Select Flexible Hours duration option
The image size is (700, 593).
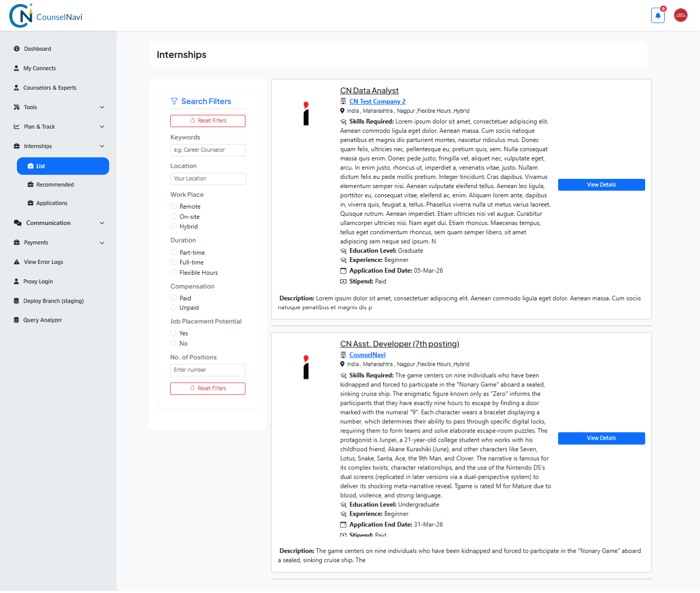click(174, 273)
